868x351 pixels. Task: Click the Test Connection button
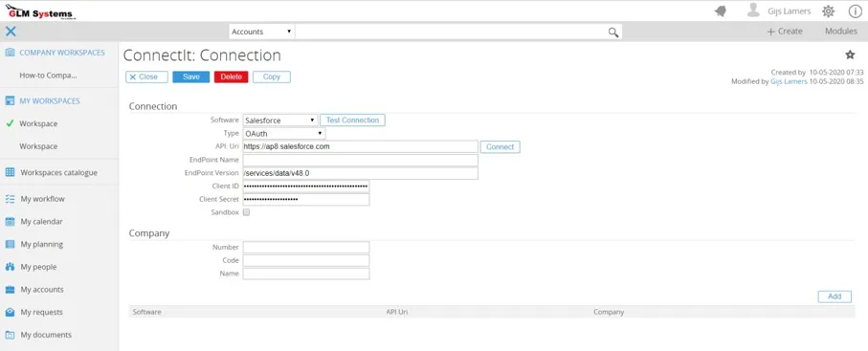coord(352,121)
